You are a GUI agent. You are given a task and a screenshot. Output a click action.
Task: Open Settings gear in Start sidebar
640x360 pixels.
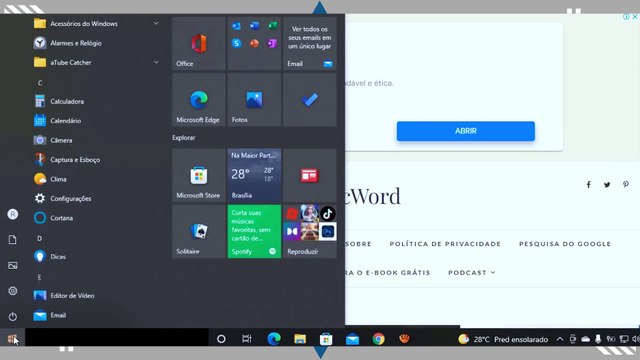coord(13,291)
